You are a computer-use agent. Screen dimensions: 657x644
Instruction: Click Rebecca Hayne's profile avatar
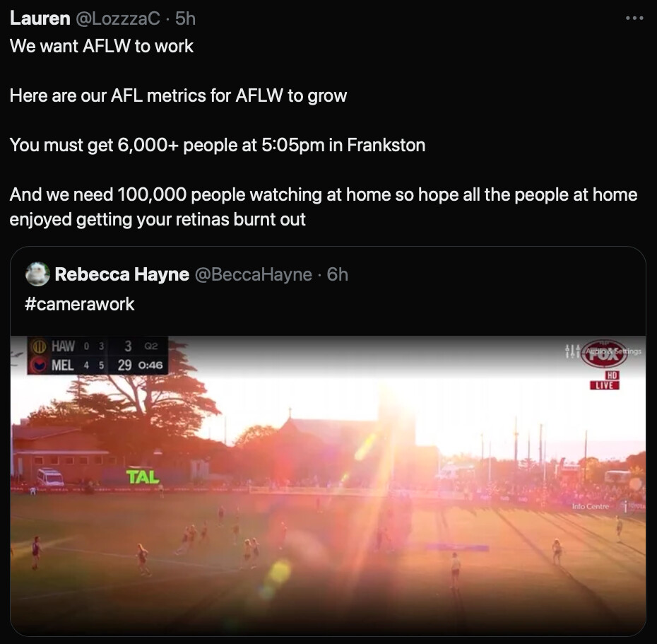[x=37, y=274]
